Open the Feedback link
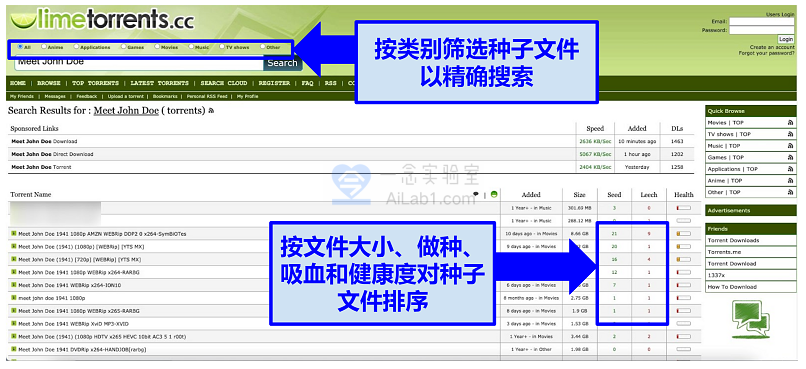Screen dimensions: 806x369 86,96
